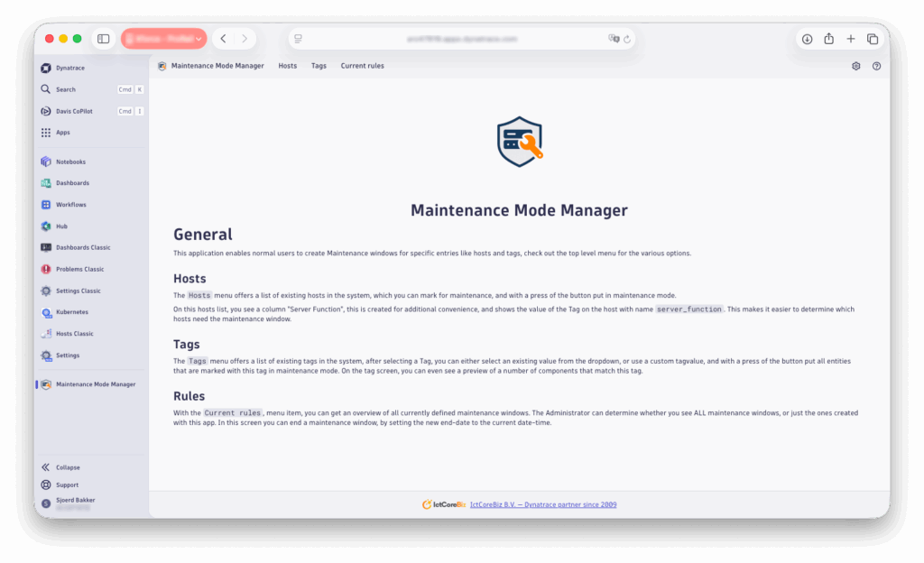Open the help question mark icon
Image resolution: width=924 pixels, height=563 pixels.
click(876, 66)
